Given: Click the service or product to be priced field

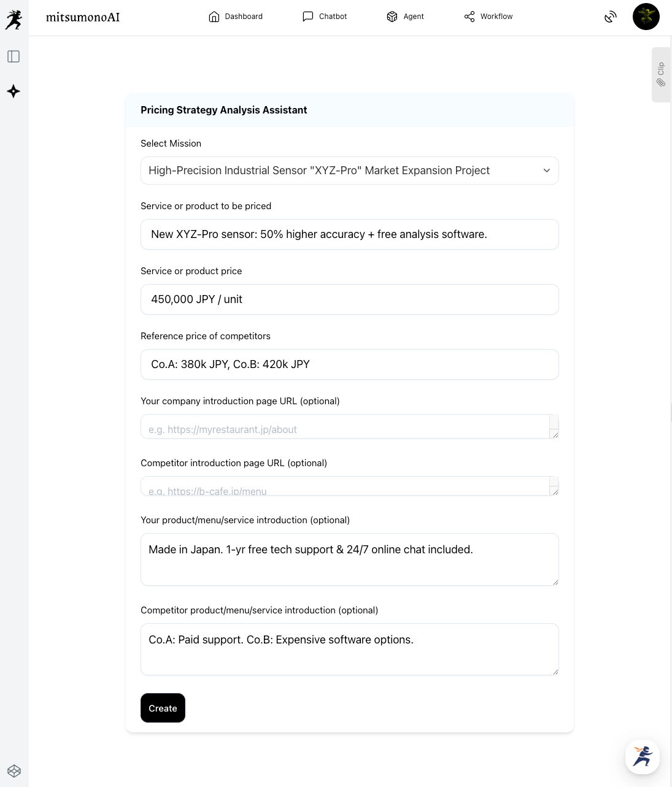Looking at the screenshot, I should click(349, 234).
